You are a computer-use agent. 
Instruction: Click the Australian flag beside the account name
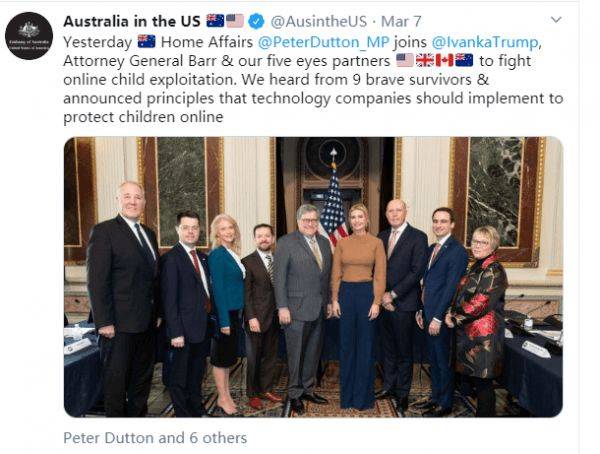click(x=215, y=21)
